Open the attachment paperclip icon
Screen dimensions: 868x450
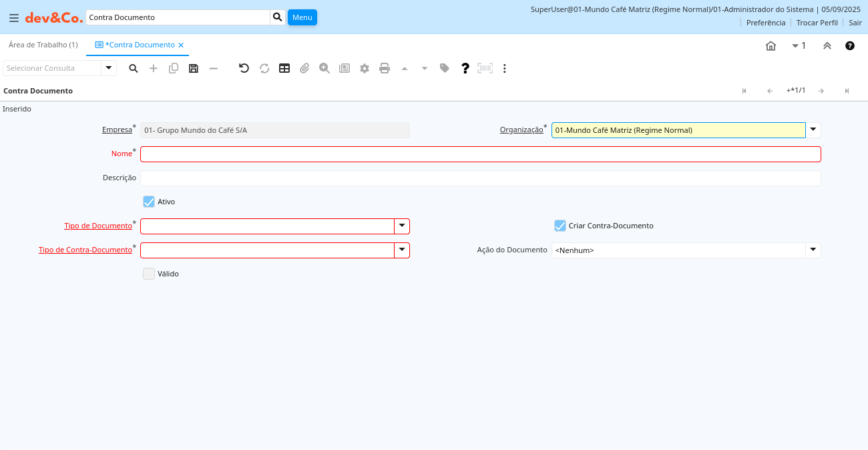(304, 68)
